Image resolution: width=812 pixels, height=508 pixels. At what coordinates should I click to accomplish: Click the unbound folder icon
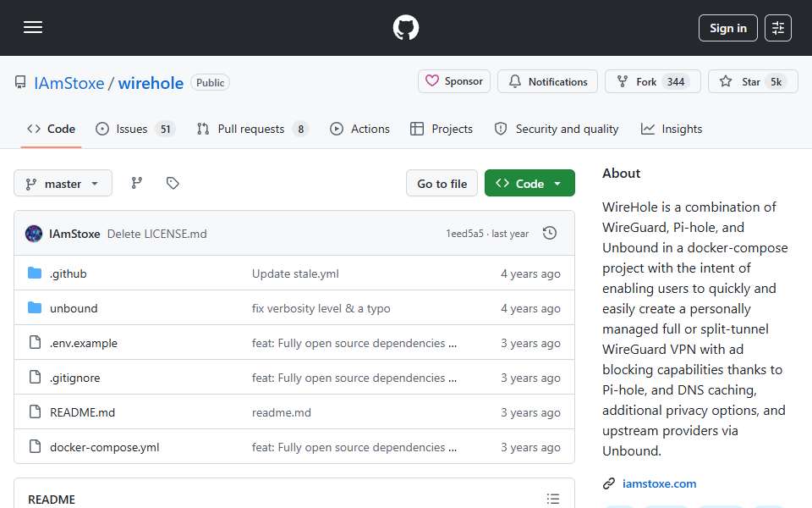(35, 307)
